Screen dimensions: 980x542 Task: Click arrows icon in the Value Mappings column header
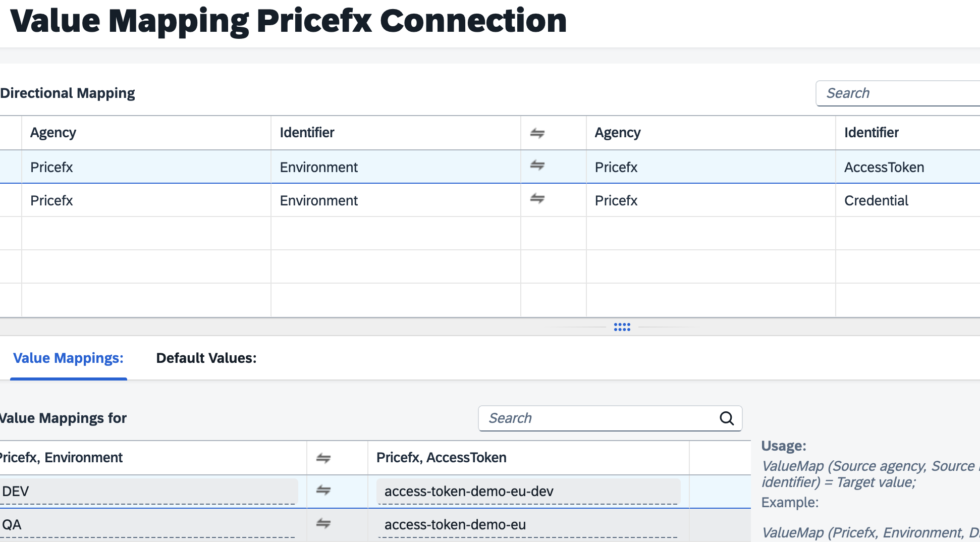pos(323,458)
